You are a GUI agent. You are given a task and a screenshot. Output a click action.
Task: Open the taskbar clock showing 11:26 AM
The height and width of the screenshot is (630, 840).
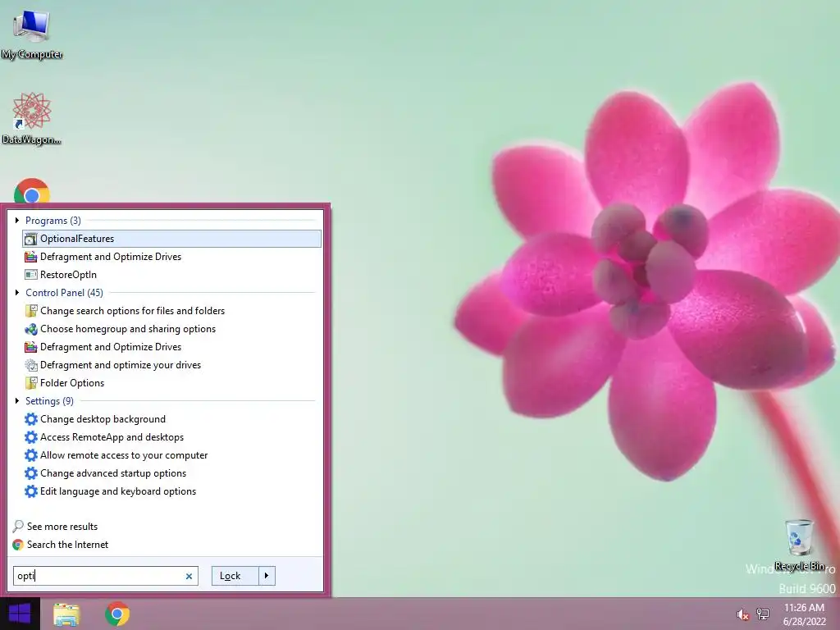point(804,614)
